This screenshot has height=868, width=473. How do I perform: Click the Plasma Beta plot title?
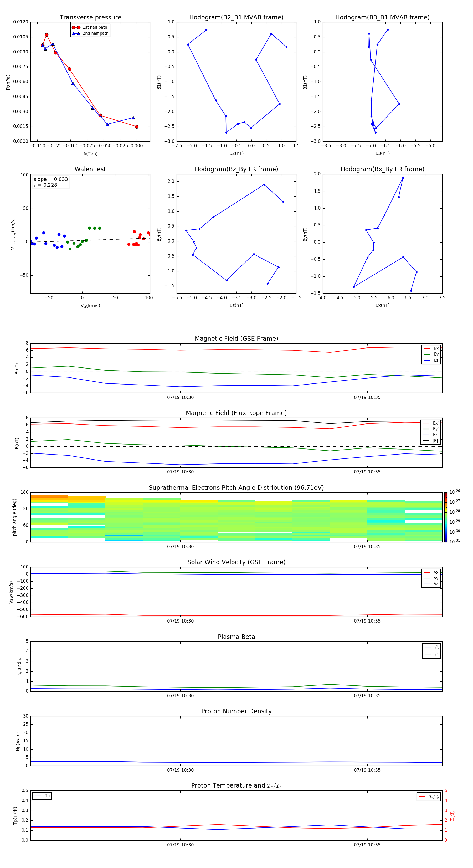[x=236, y=637]
